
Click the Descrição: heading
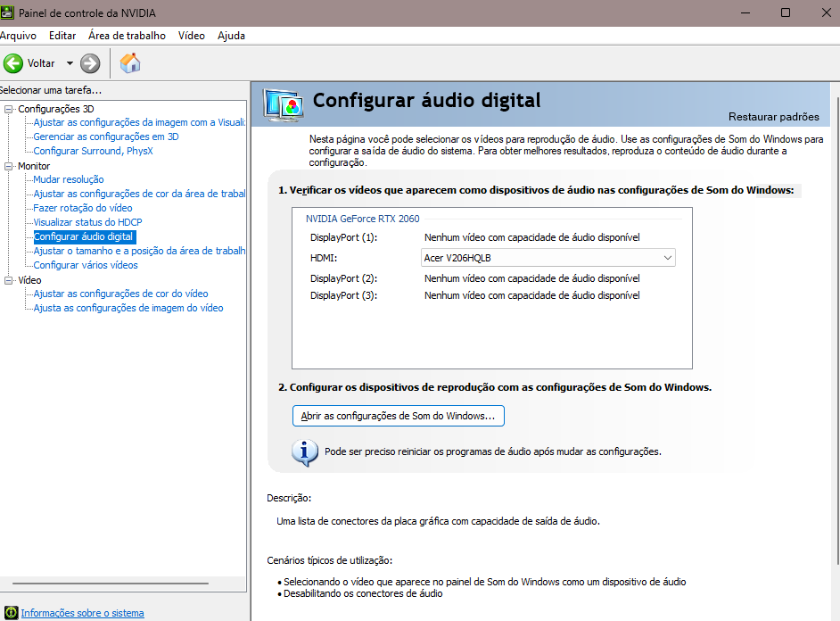(289, 498)
